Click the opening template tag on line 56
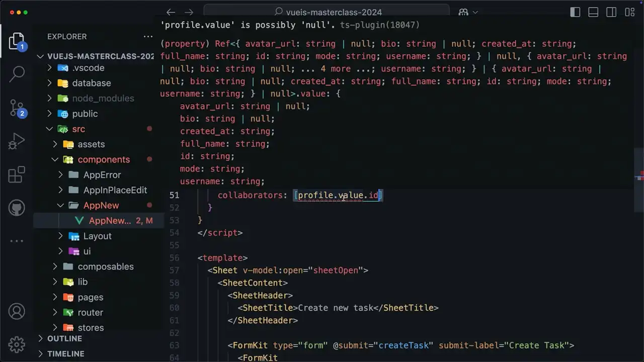The height and width of the screenshot is (362, 644). click(222, 258)
